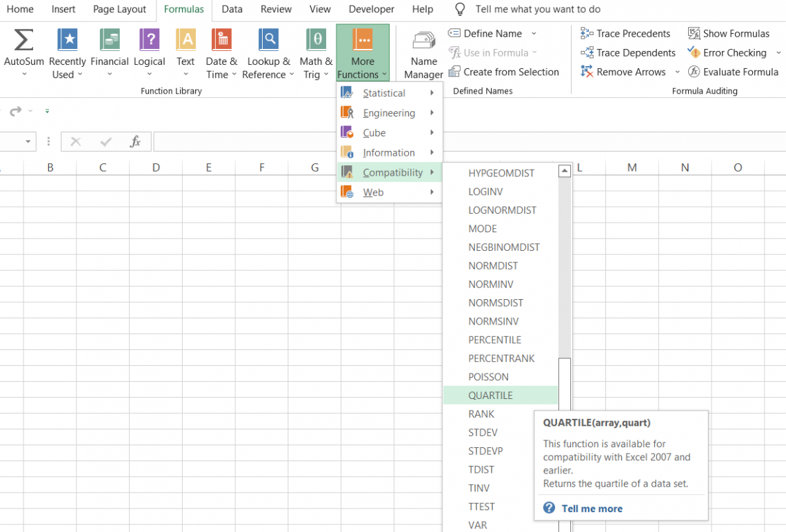Toggle Show Formulas view

click(729, 33)
